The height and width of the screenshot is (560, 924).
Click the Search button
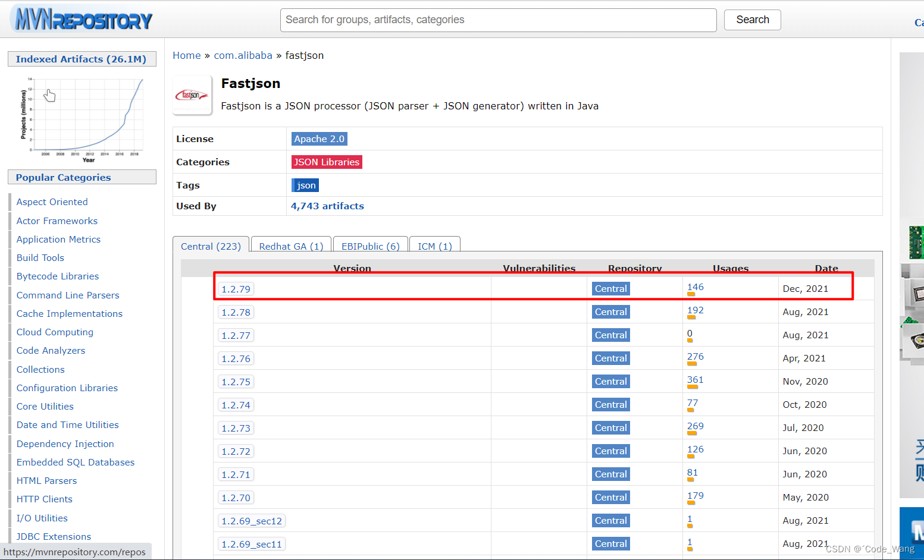(752, 20)
